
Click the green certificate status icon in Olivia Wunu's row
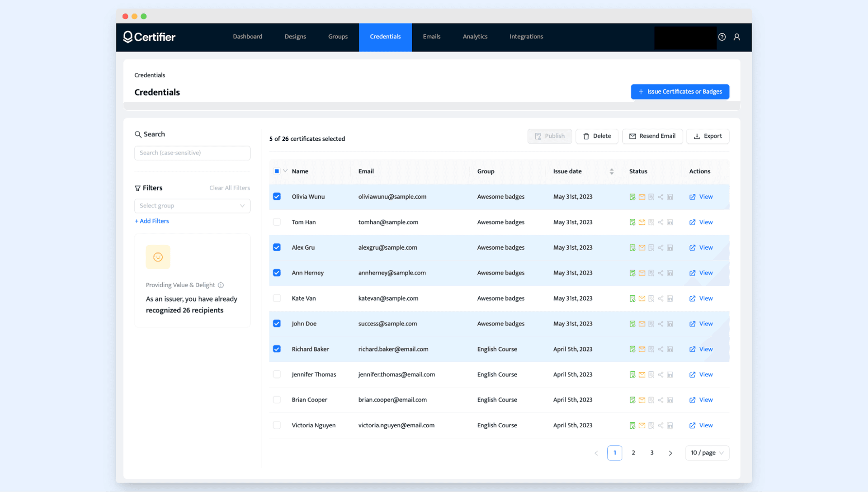pyautogui.click(x=632, y=197)
